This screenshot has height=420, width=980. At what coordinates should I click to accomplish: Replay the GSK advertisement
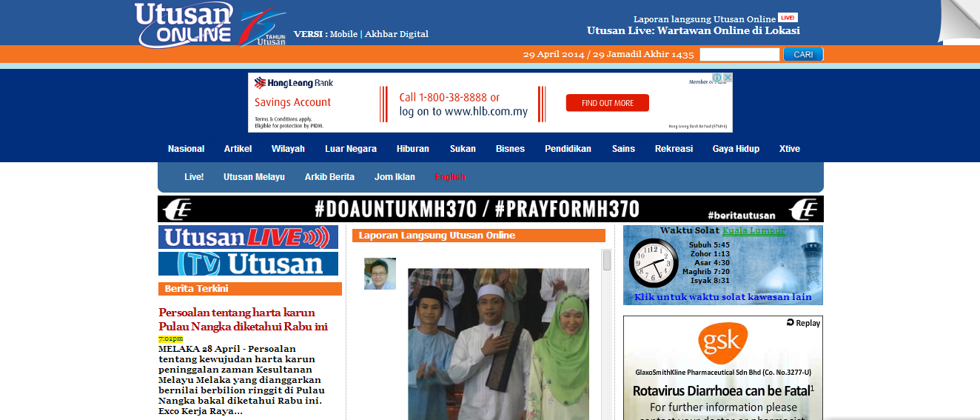click(x=803, y=323)
